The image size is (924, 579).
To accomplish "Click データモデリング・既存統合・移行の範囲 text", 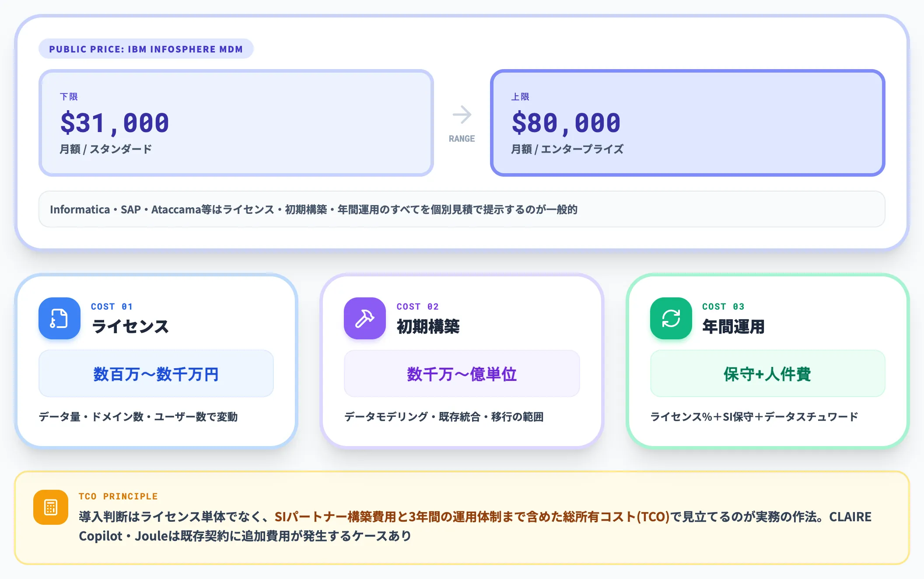I will [444, 417].
